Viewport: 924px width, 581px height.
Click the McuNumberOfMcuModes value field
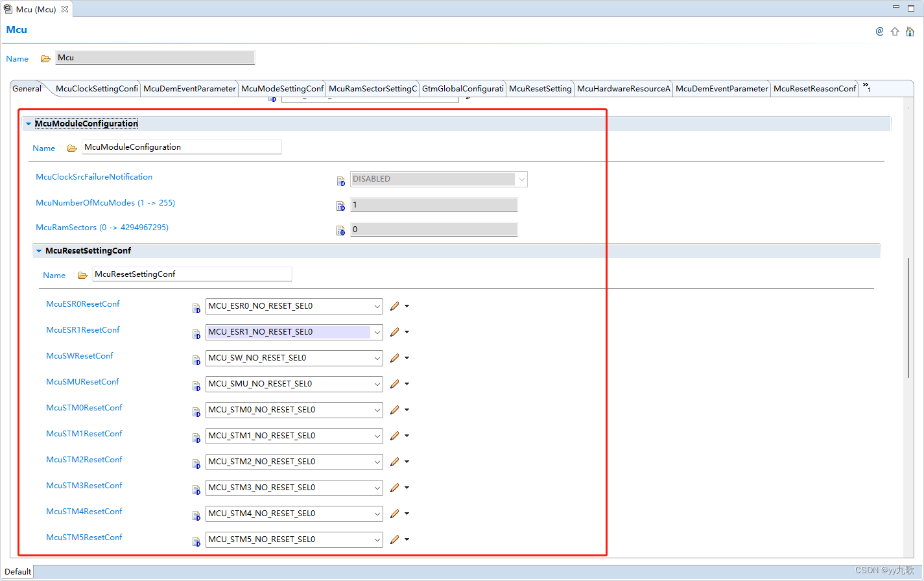click(434, 205)
